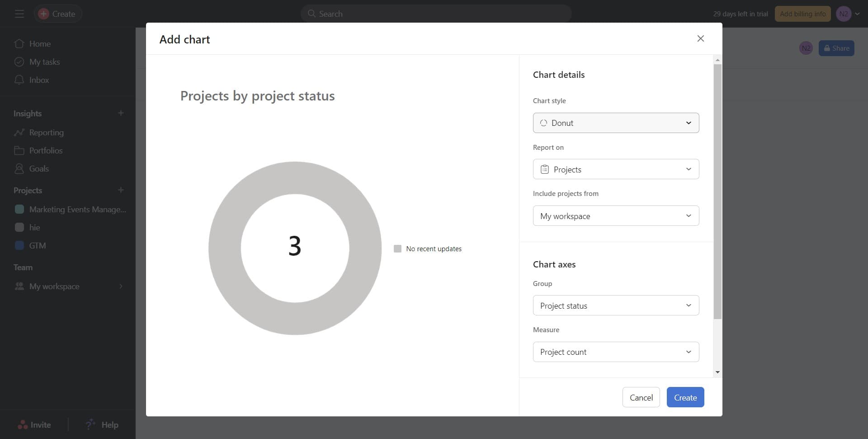The image size is (868, 439).
Task: Go to My tasks in sidebar
Action: point(44,62)
